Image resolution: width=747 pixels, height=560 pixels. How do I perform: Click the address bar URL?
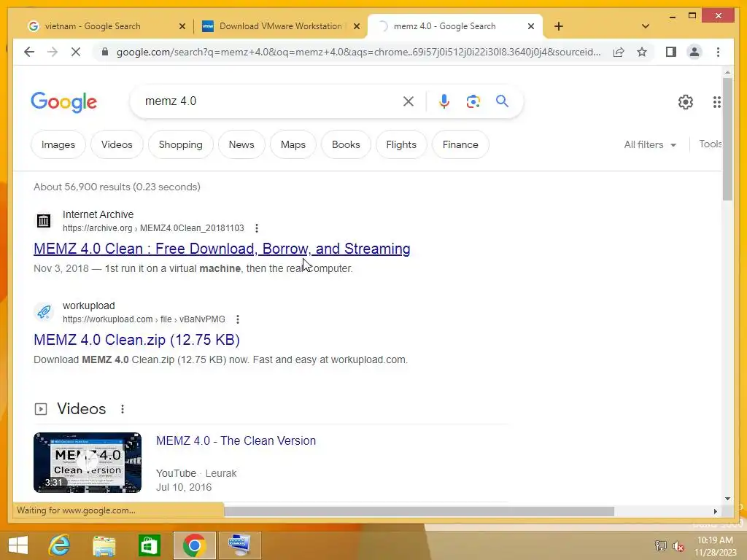coord(358,52)
